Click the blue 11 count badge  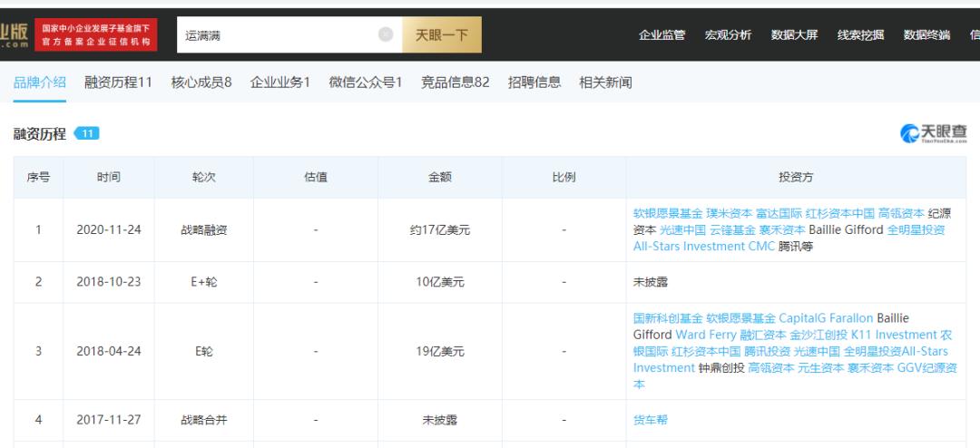[87, 133]
